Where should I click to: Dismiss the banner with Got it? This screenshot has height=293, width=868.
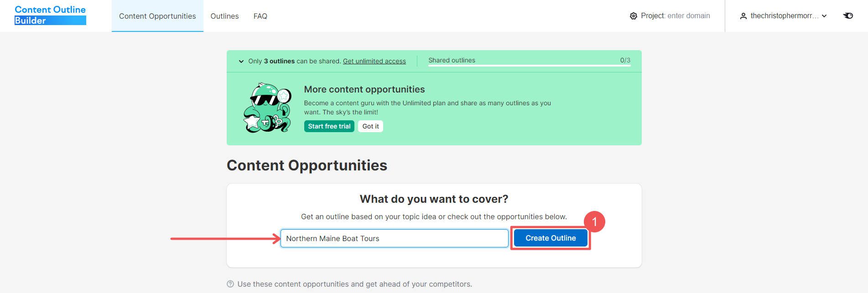(x=370, y=126)
